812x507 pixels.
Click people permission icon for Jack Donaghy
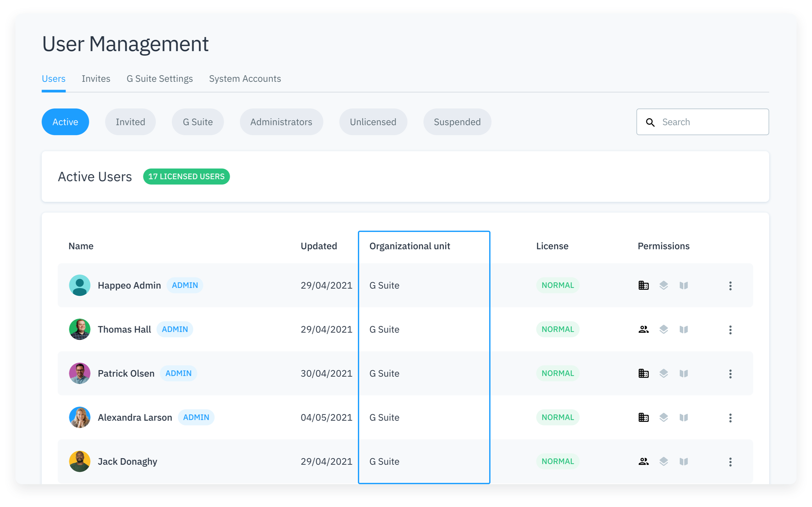[x=643, y=461]
